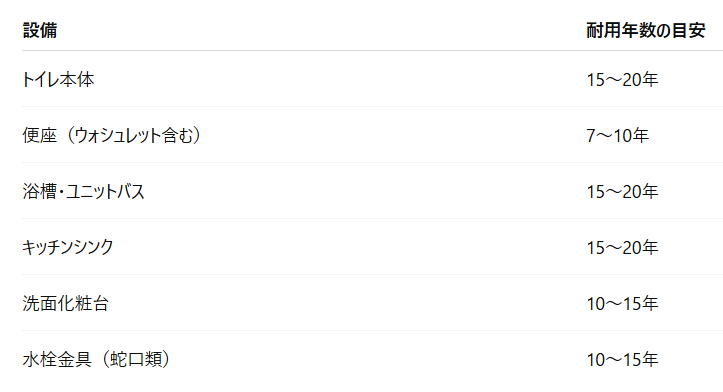Select the 水栓金具(蛇口類) cell

point(96,359)
